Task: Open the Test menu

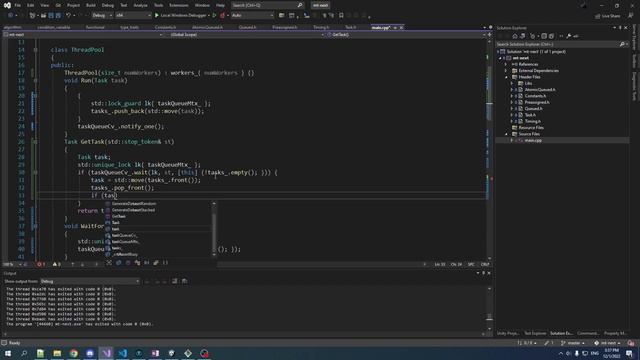Action: [x=124, y=5]
